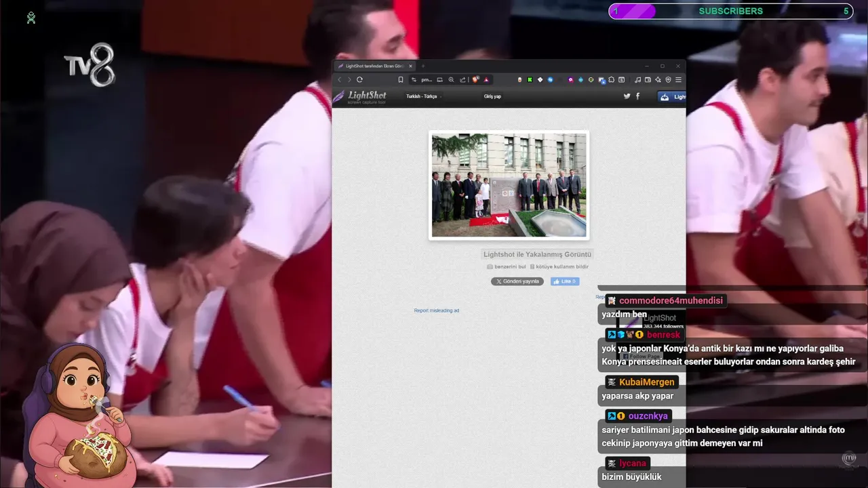Click chat message "yaparsa akp yapar"

pyautogui.click(x=637, y=396)
